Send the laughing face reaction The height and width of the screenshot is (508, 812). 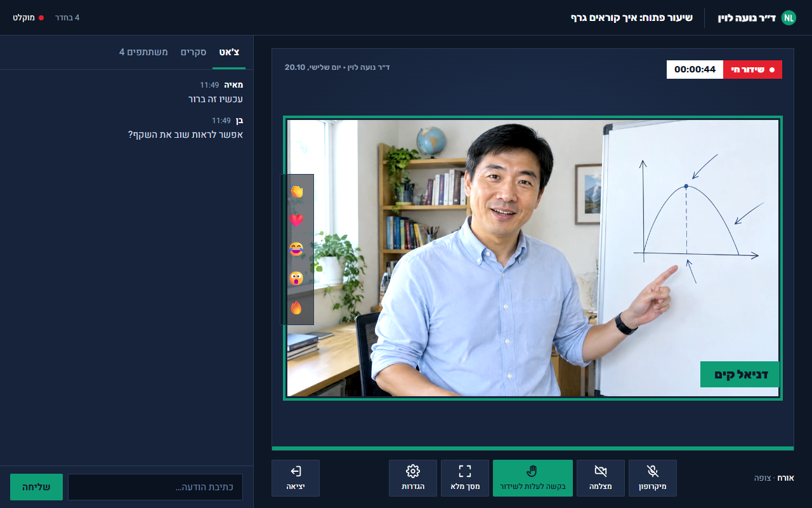click(296, 250)
